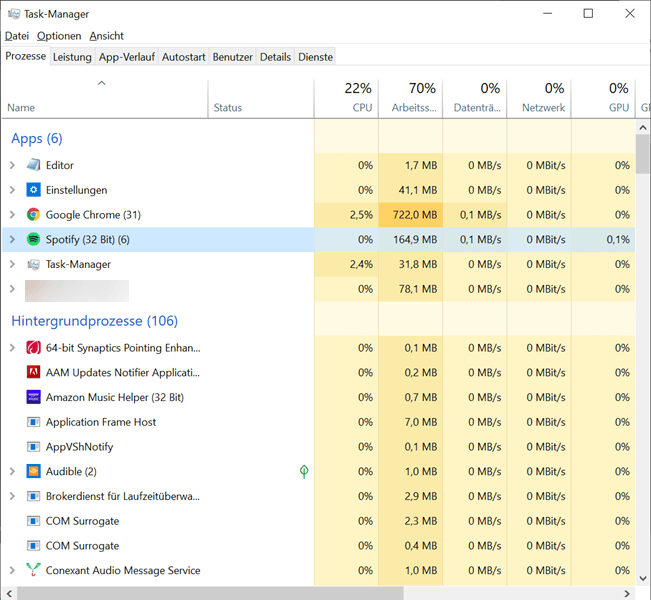Sort by the GPU column header
Image resolution: width=651 pixels, height=600 pixels.
pyautogui.click(x=603, y=100)
